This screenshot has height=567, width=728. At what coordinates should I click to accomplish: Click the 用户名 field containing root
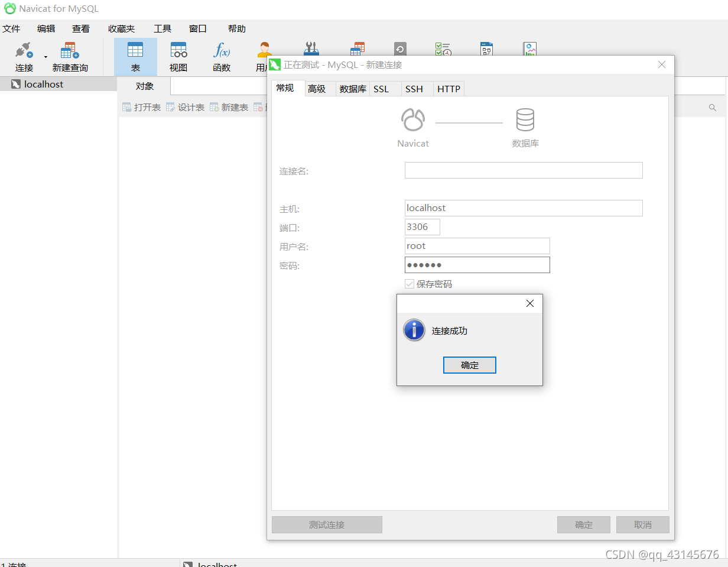pyautogui.click(x=477, y=246)
